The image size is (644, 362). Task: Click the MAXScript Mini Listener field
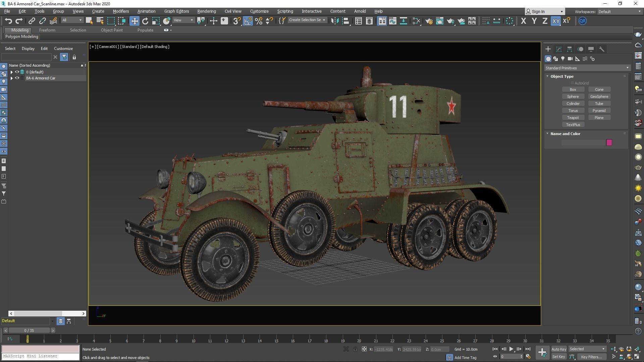40,356
